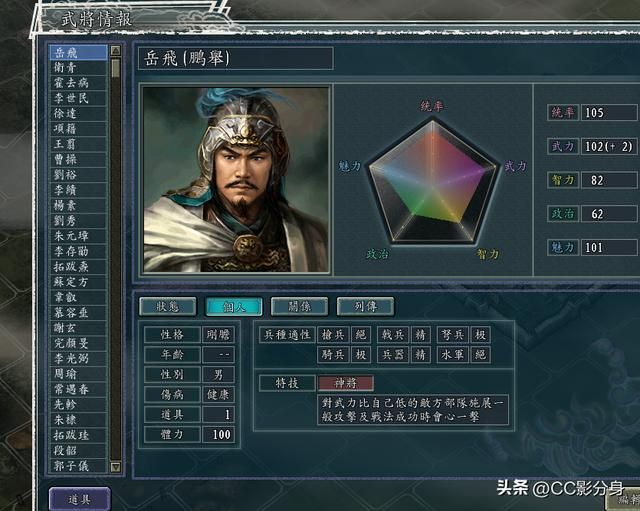Click the 統率 value 105 field
The width and height of the screenshot is (640, 511).
[609, 113]
